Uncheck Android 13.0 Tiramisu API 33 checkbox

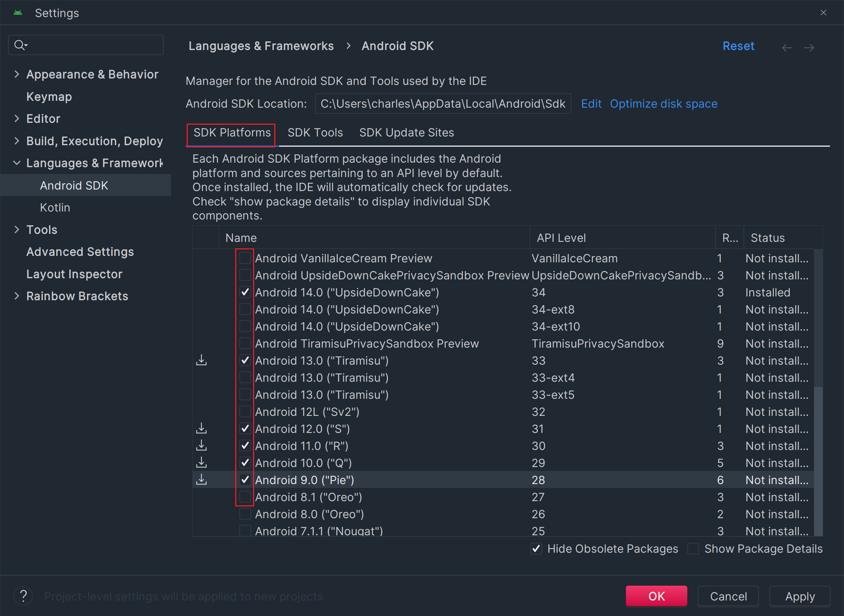coord(245,360)
